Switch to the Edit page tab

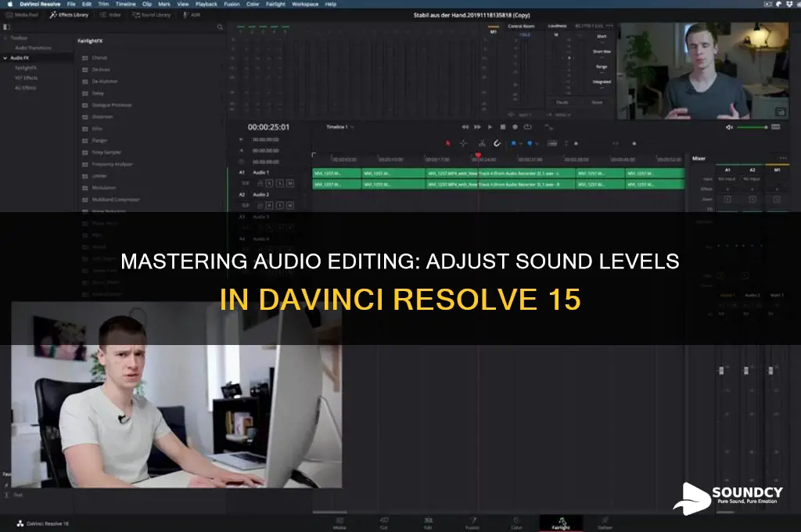428,523
